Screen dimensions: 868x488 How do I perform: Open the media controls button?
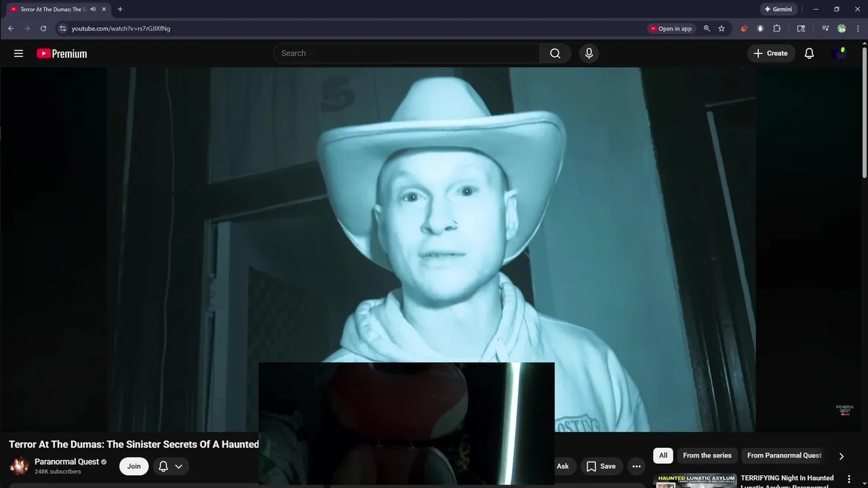pyautogui.click(x=825, y=28)
